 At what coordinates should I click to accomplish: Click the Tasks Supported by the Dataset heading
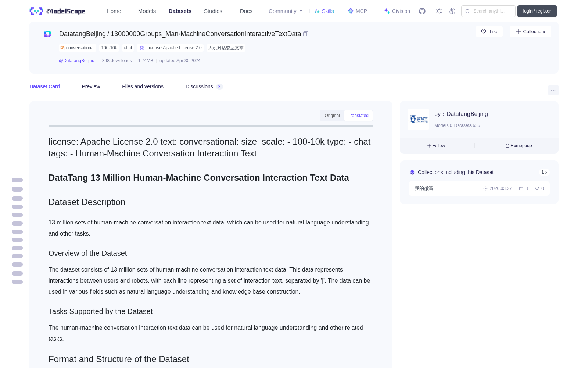coord(100,311)
